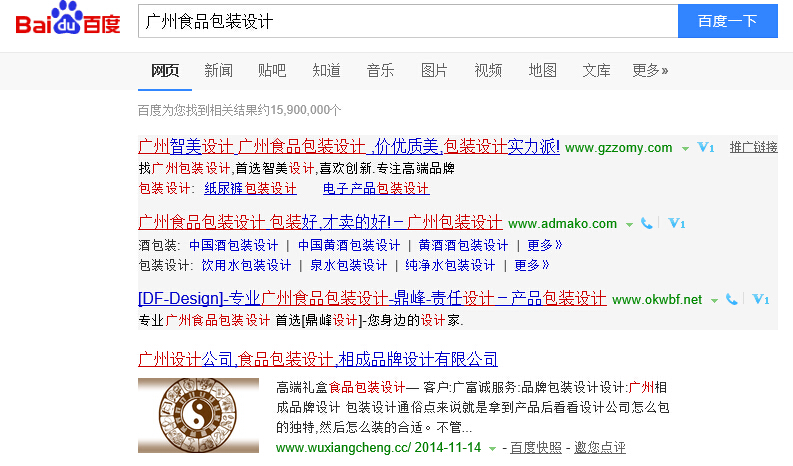Open the dropdown arrow after the 2014-11-14 date
This screenshot has width=793, height=466.
coord(493,448)
